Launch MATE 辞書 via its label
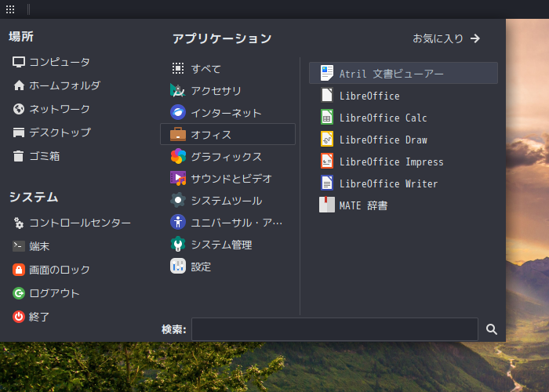This screenshot has width=549, height=392. (x=363, y=205)
